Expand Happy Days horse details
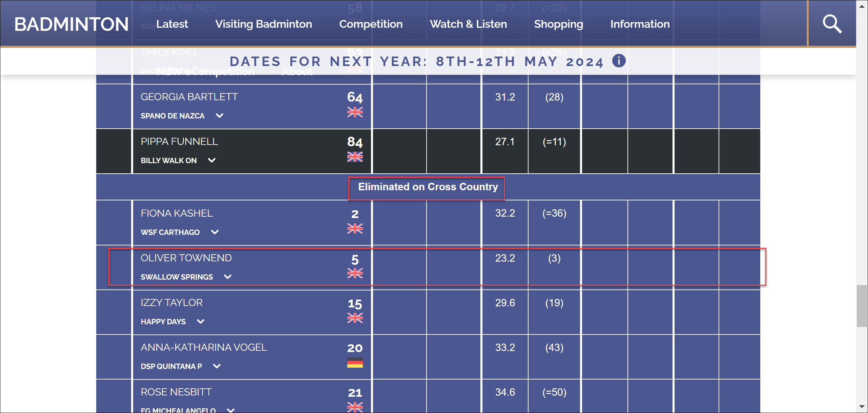 pyautogui.click(x=201, y=322)
